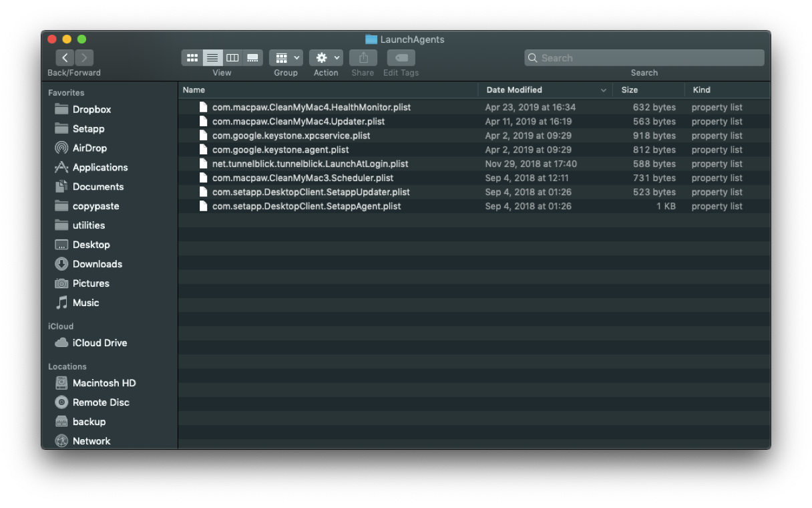Click date Nov 29, 2018 at 17:40
Screen dimensions: 812x508
tap(531, 164)
